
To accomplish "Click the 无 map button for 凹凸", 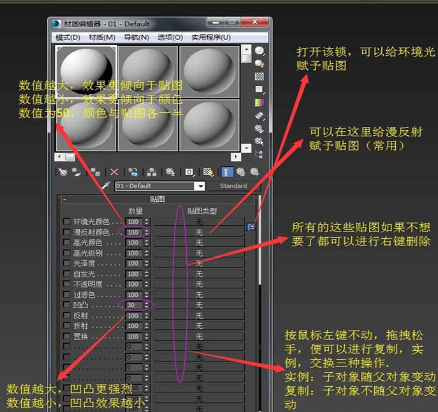I will tap(199, 305).
